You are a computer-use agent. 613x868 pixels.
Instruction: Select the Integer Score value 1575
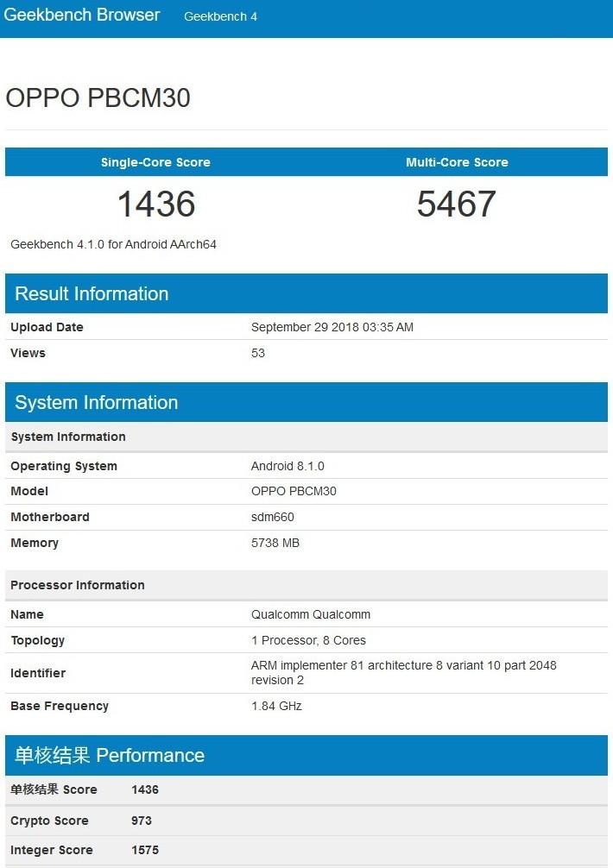(145, 850)
